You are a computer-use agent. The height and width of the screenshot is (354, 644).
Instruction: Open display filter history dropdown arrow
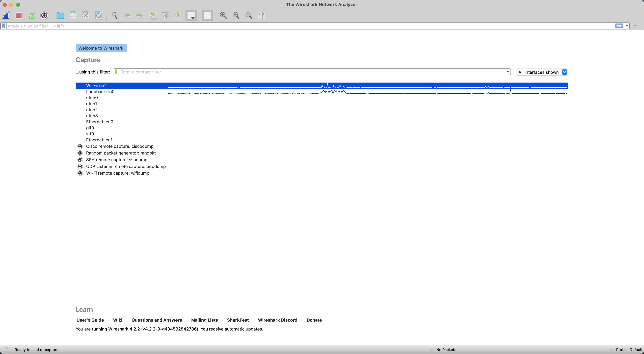point(627,26)
